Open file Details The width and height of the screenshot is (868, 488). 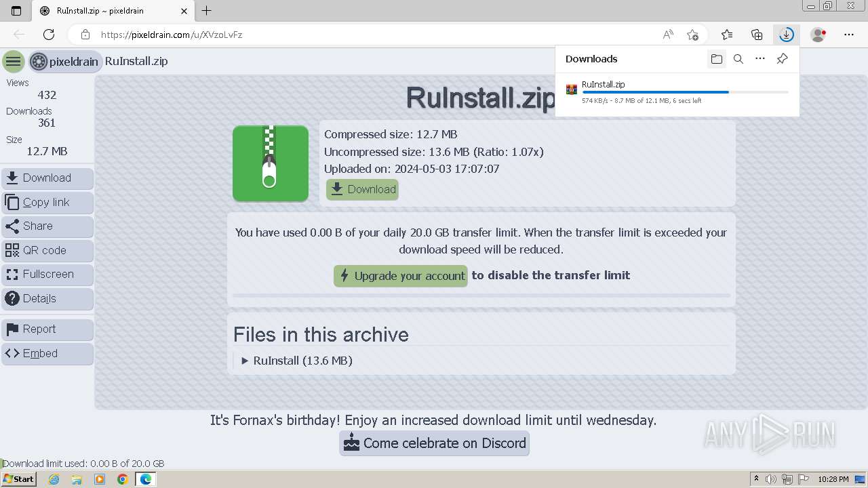tap(47, 298)
